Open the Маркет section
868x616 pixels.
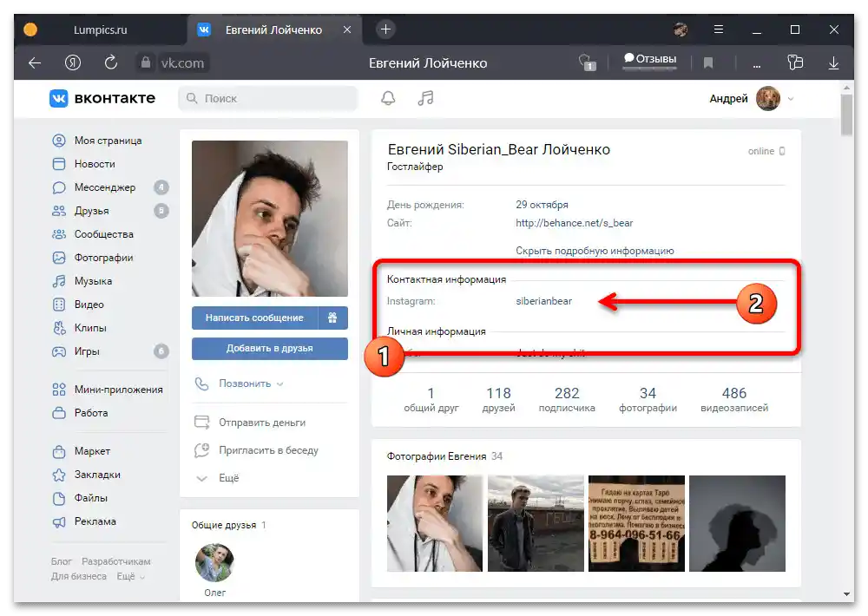93,451
